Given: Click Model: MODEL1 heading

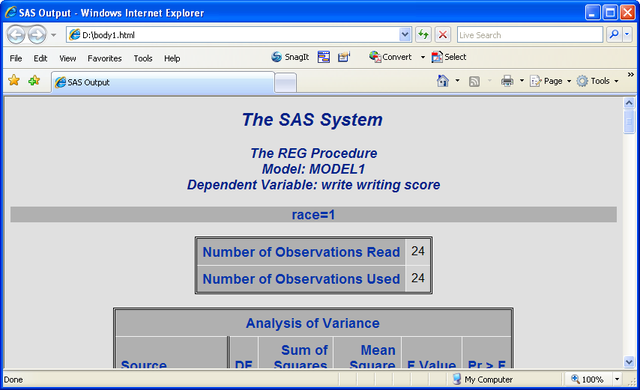Looking at the screenshot, I should tap(313, 169).
